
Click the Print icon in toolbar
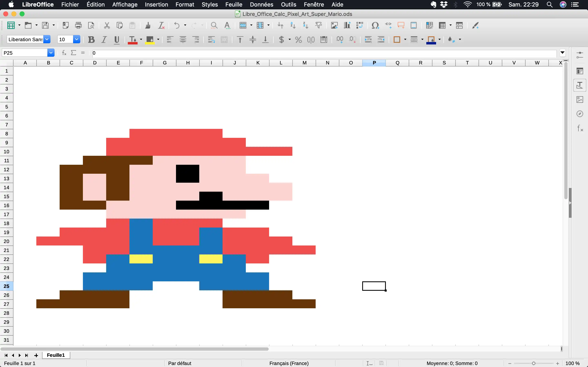(78, 25)
